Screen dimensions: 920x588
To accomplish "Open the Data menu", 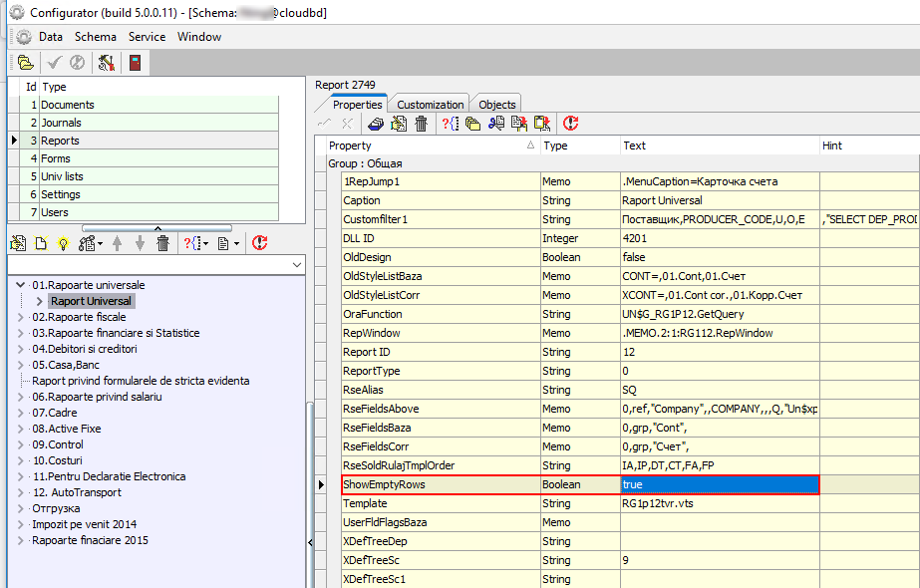I will [51, 37].
